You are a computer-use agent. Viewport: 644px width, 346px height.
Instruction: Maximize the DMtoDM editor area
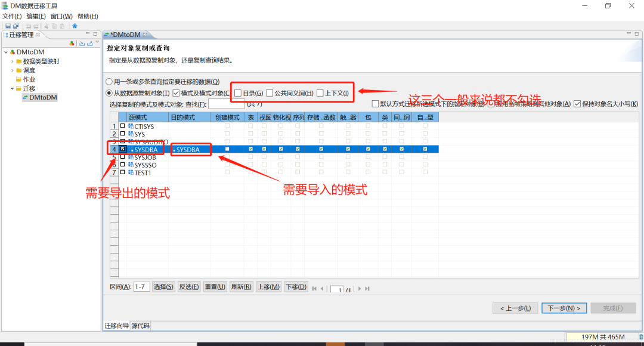point(637,33)
